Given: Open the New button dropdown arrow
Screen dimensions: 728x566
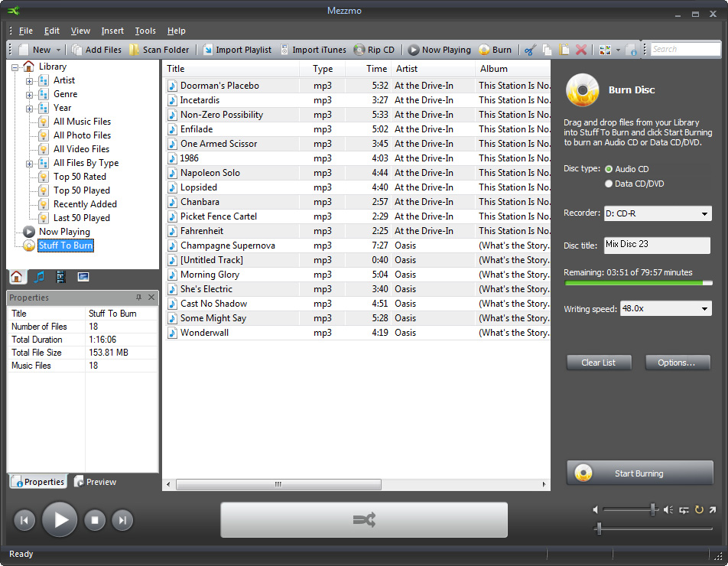Looking at the screenshot, I should pos(58,50).
